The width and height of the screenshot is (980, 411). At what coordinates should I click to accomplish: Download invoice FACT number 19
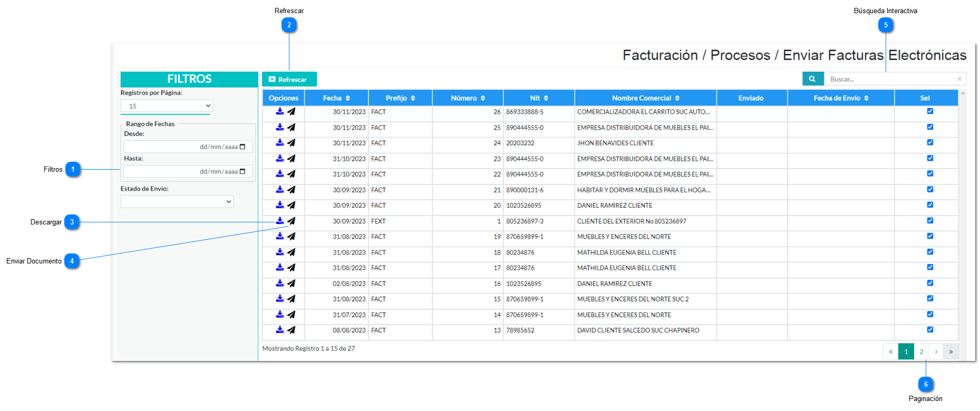[280, 237]
